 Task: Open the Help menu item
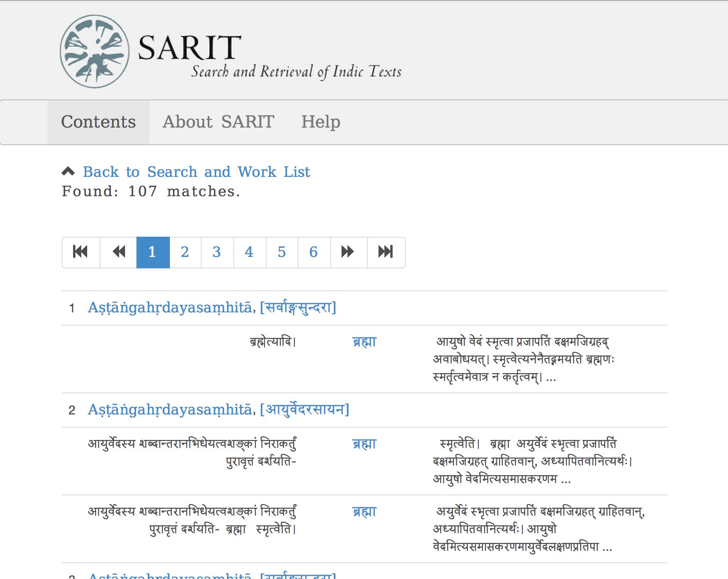pyautogui.click(x=320, y=122)
